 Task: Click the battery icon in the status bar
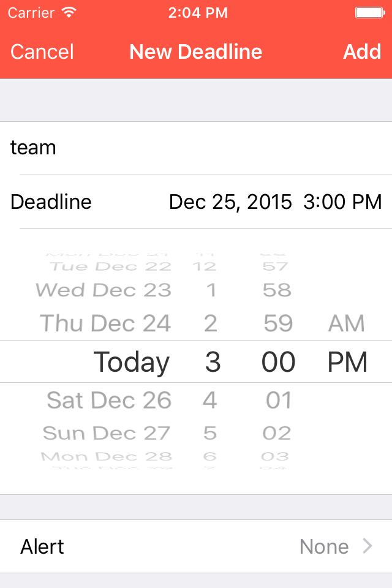370,13
